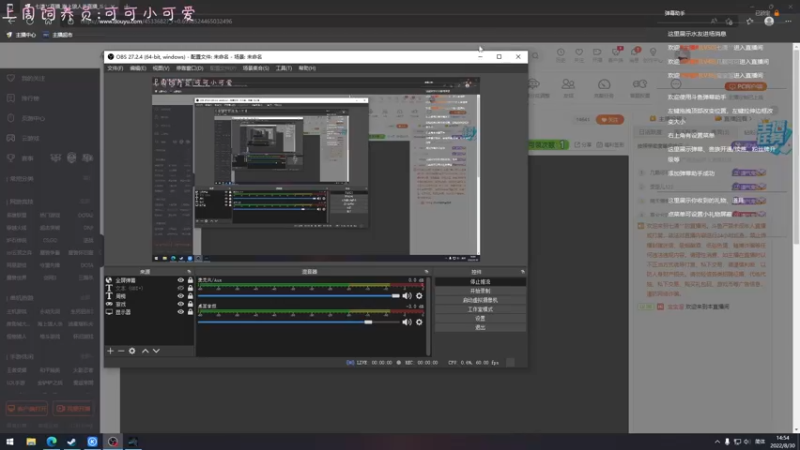Open the 停靠窗口(D) menu in OBS
Image resolution: width=800 pixels, height=450 pixels.
click(189, 68)
